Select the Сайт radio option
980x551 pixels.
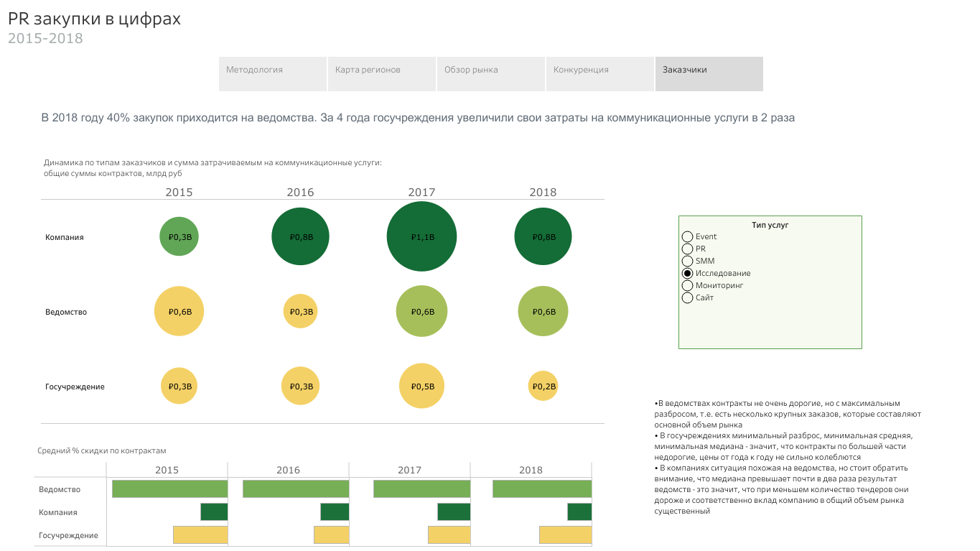687,298
